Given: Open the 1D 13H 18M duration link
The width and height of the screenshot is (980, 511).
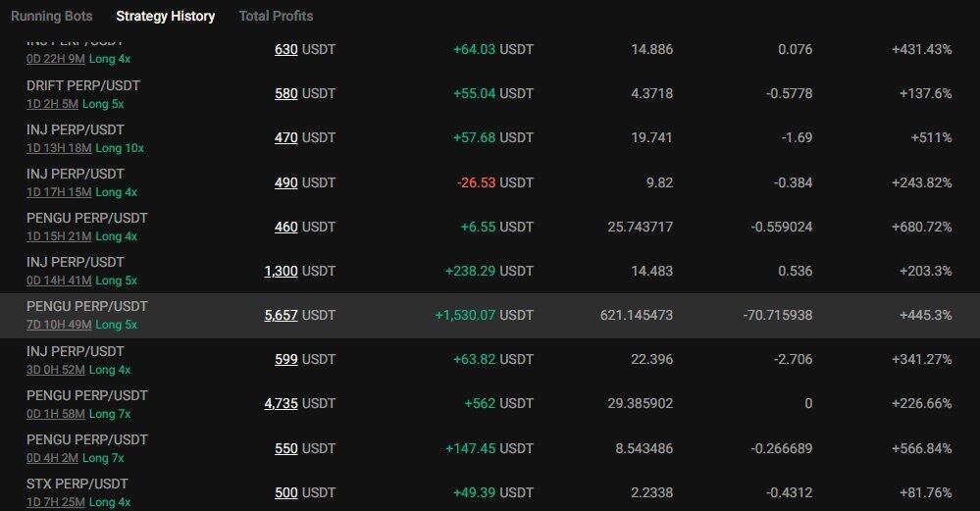Looking at the screenshot, I should [x=59, y=148].
